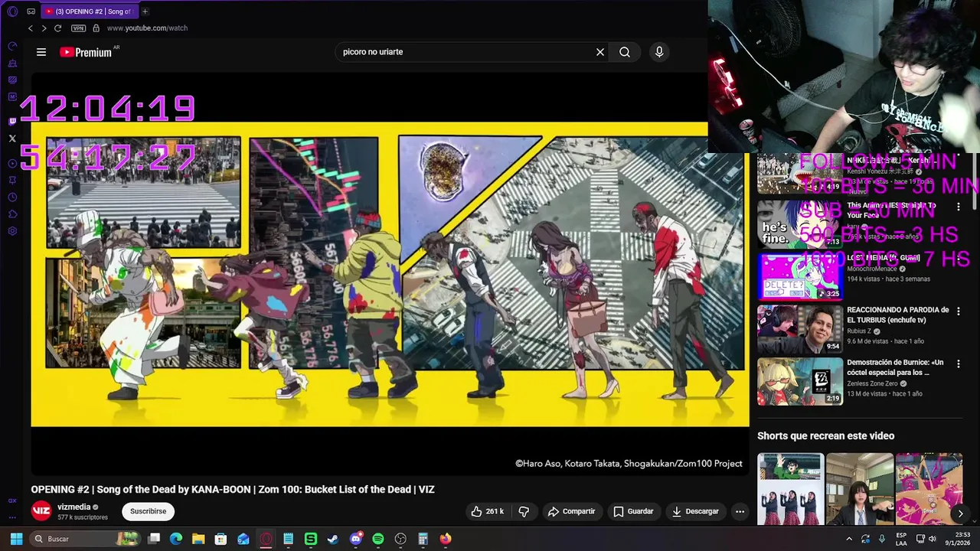Image resolution: width=980 pixels, height=551 pixels.
Task: Open OBS Studio from the taskbar
Action: [400, 539]
